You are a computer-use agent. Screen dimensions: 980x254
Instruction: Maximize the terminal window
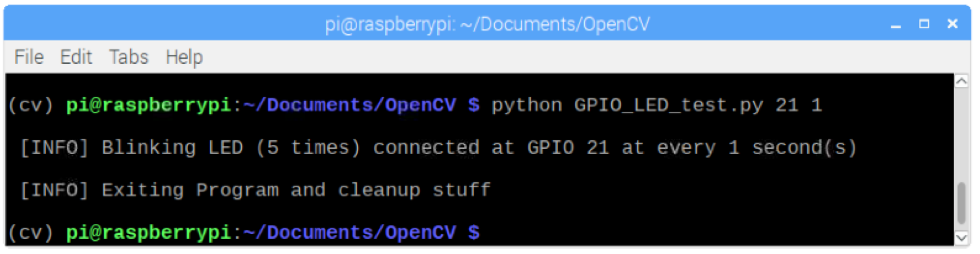(924, 24)
